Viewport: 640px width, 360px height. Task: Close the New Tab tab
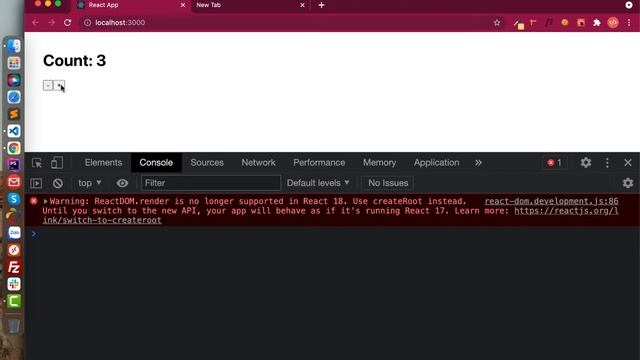(x=302, y=5)
